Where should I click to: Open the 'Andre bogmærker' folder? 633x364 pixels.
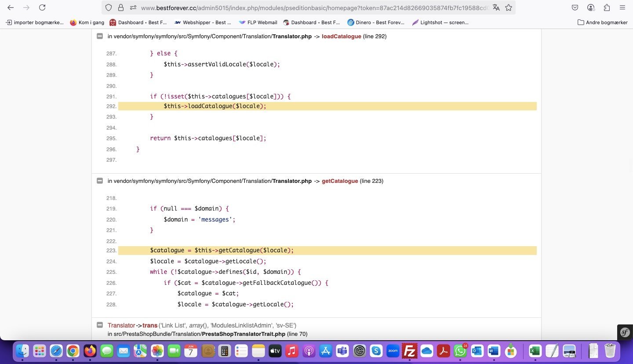(x=603, y=22)
